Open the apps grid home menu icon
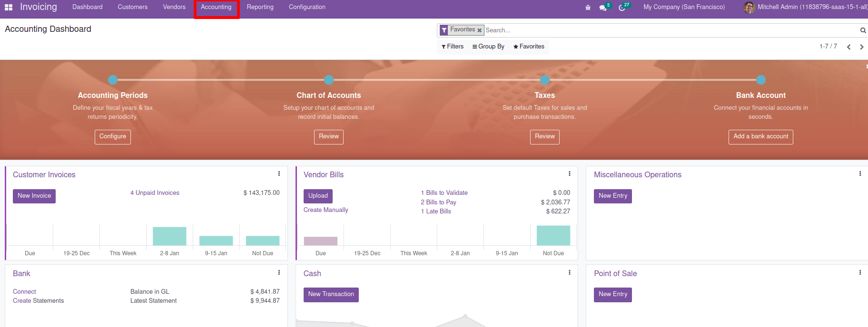 tap(9, 7)
